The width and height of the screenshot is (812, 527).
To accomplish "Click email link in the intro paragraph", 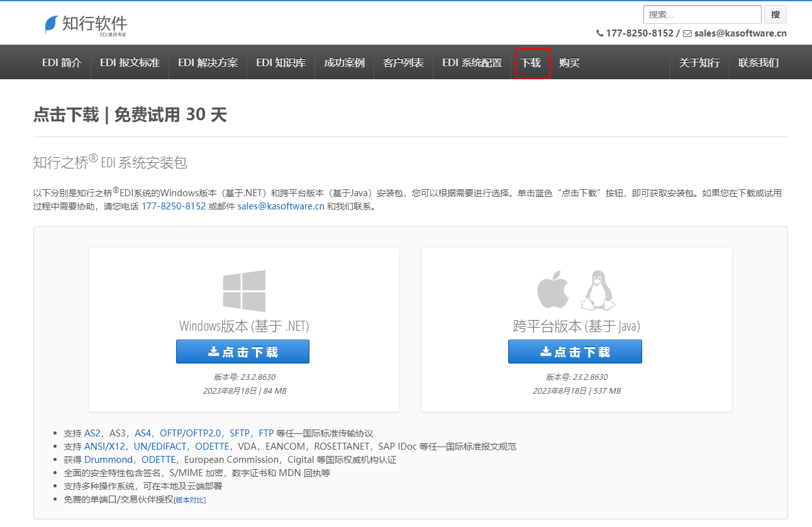I will pyautogui.click(x=281, y=206).
